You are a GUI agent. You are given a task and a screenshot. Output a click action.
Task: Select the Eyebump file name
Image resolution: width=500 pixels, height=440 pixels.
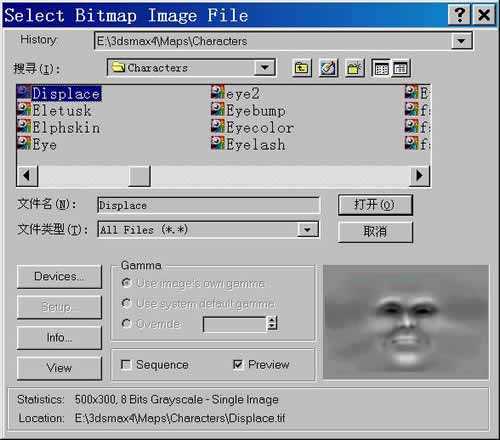click(256, 111)
